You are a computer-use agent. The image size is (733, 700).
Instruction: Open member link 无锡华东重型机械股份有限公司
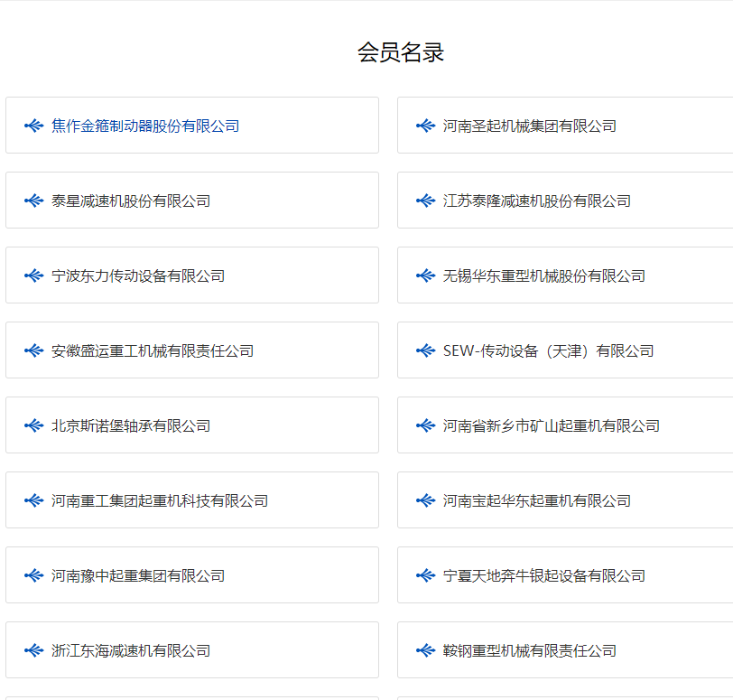[544, 275]
